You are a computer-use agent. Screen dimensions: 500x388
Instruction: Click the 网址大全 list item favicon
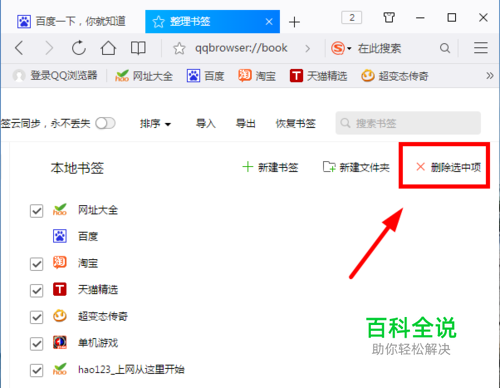tap(60, 210)
